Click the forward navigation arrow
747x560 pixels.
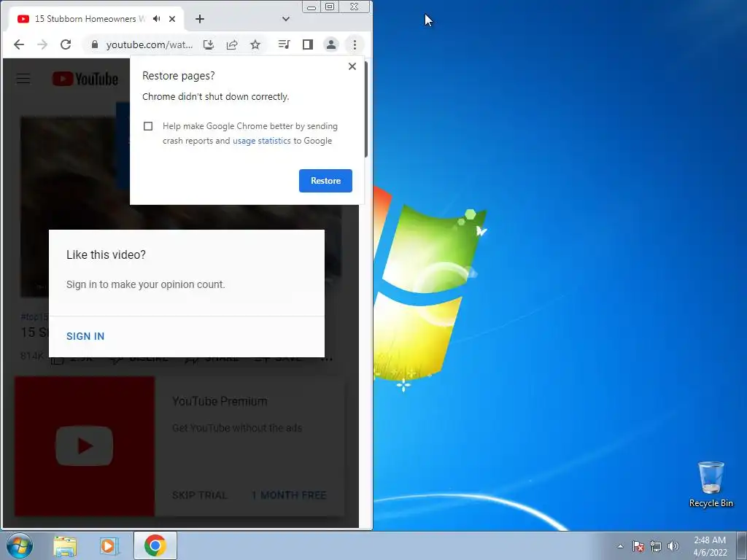[x=42, y=44]
